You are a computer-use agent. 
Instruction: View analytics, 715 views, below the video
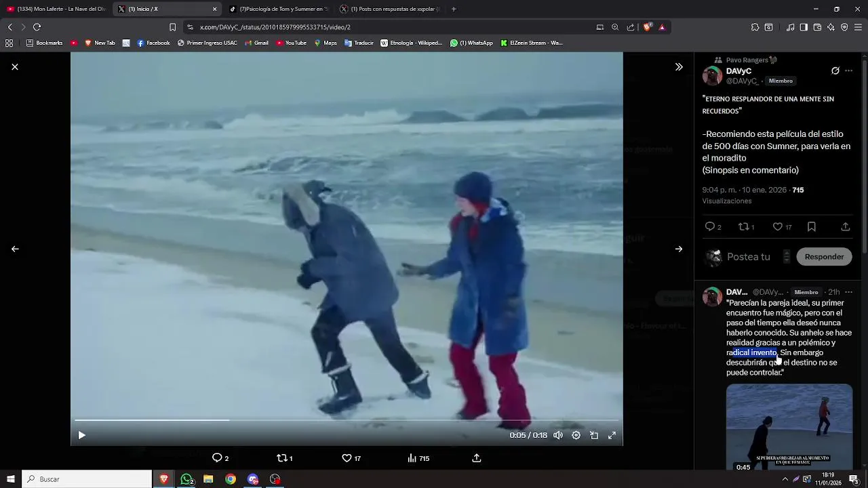click(x=418, y=458)
